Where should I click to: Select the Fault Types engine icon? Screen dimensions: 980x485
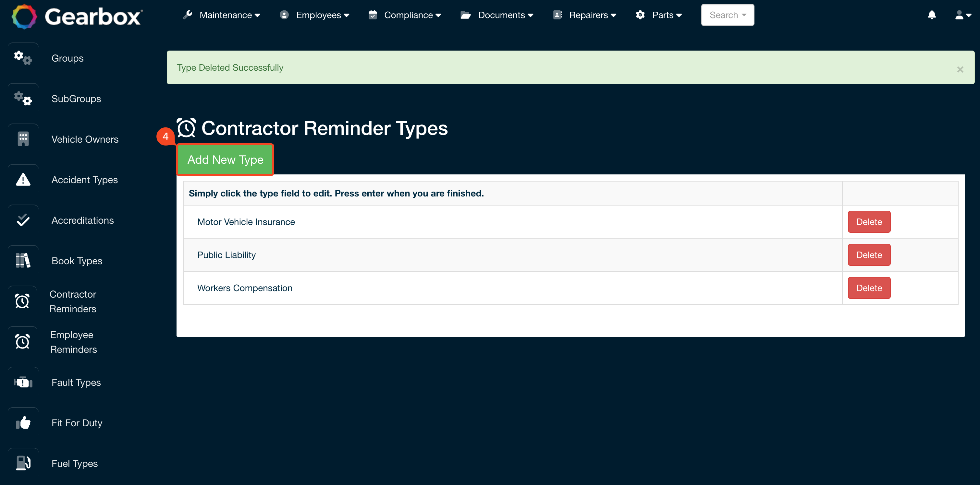(22, 382)
